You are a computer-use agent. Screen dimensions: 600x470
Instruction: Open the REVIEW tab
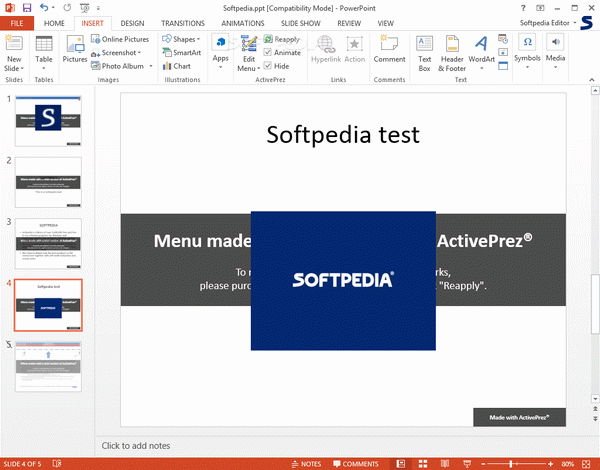coord(349,23)
